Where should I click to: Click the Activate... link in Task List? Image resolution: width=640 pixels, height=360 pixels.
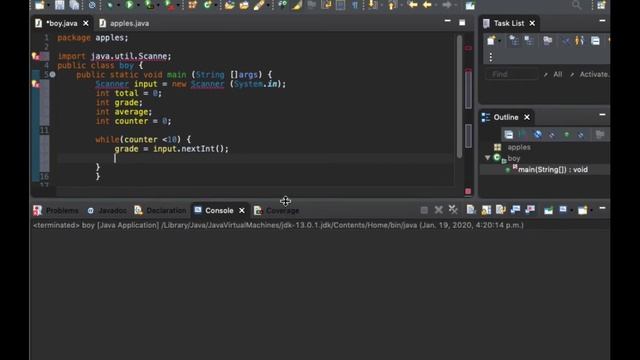[x=594, y=74]
